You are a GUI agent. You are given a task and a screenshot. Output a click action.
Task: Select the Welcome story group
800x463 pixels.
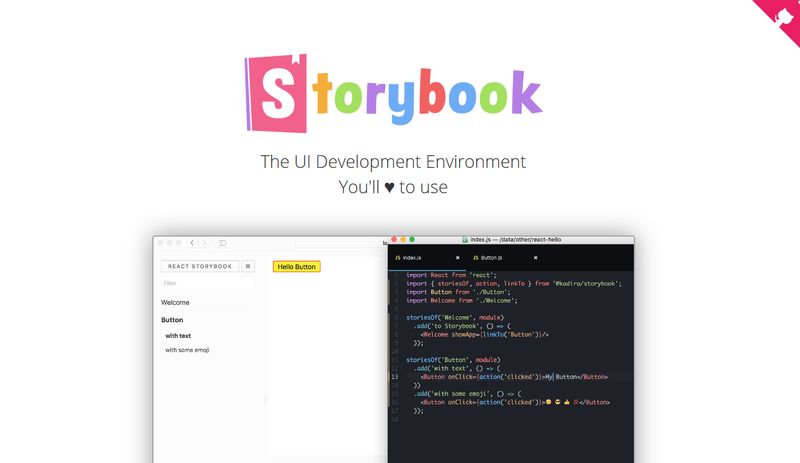pos(175,302)
